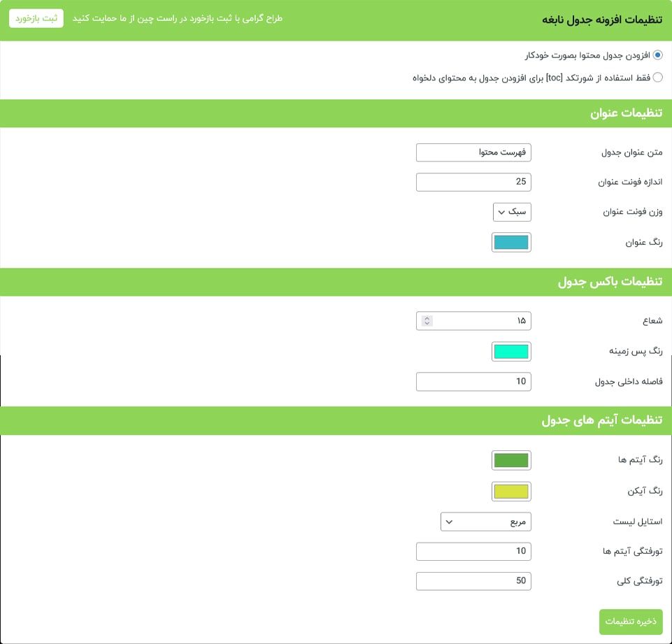Click the table title text field

click(x=473, y=152)
